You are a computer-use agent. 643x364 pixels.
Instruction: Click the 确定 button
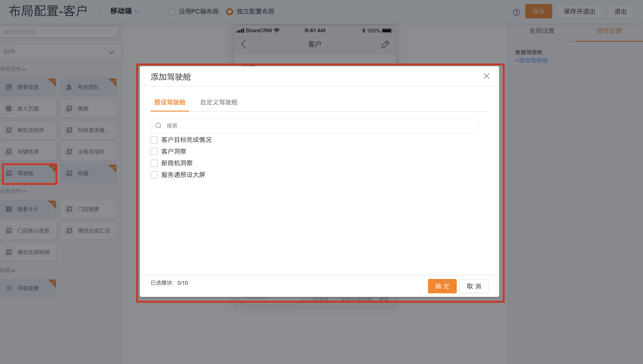[x=442, y=286]
